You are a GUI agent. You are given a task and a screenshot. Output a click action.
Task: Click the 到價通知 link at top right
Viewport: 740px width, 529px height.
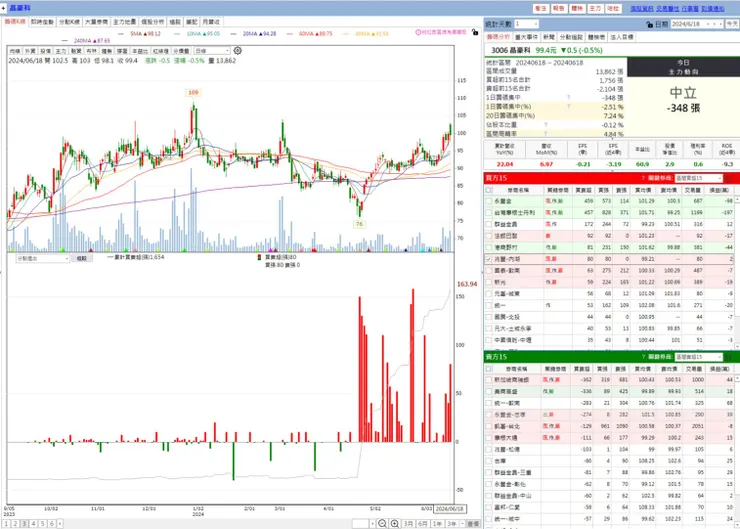(713, 8)
